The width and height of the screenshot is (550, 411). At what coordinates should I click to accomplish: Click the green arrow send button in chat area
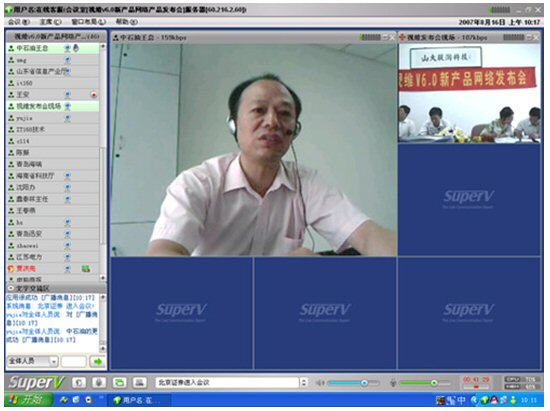coord(98,361)
